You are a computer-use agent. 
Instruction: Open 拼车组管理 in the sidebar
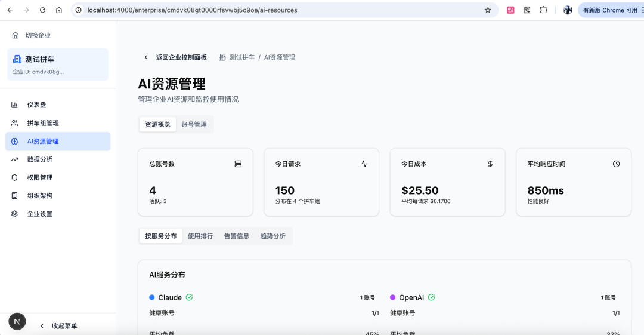pos(58,123)
